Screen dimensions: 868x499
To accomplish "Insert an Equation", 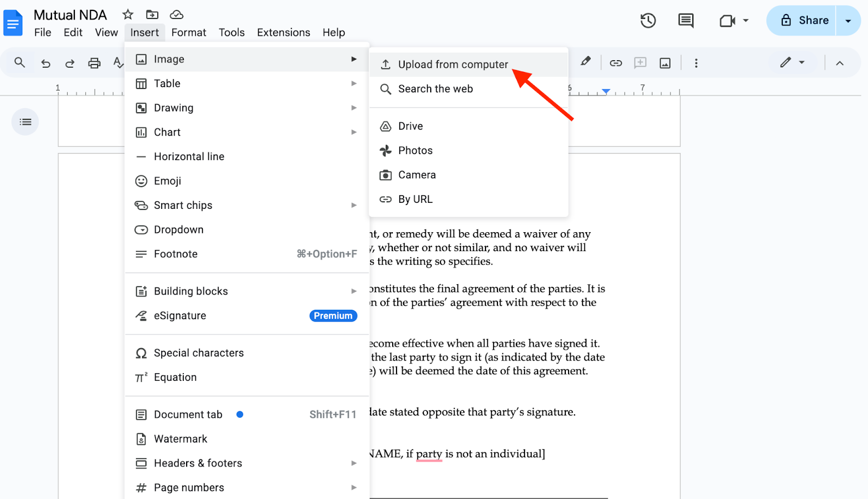I will point(247,378).
